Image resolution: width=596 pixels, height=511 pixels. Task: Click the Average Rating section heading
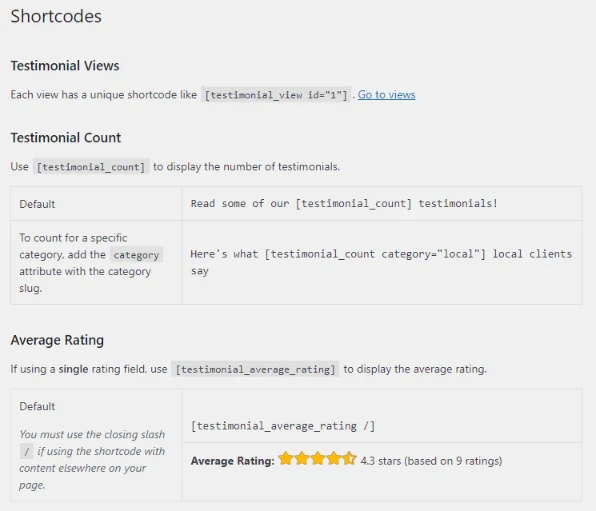[57, 340]
